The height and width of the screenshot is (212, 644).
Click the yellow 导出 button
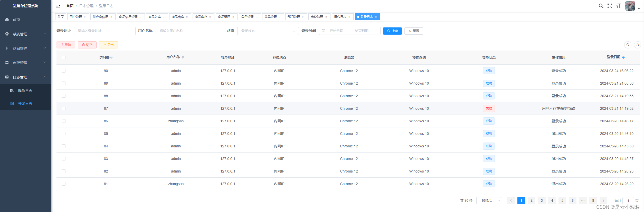(x=108, y=45)
